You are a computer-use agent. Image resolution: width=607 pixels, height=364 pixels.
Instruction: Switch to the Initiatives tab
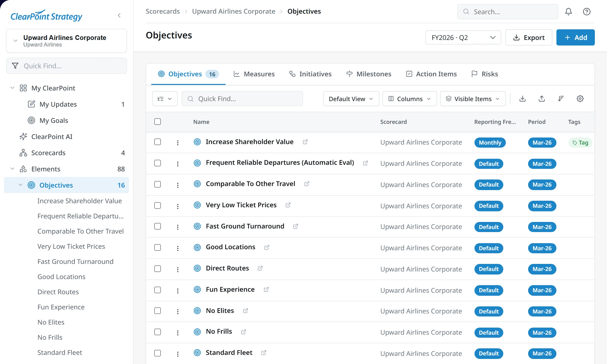(311, 74)
